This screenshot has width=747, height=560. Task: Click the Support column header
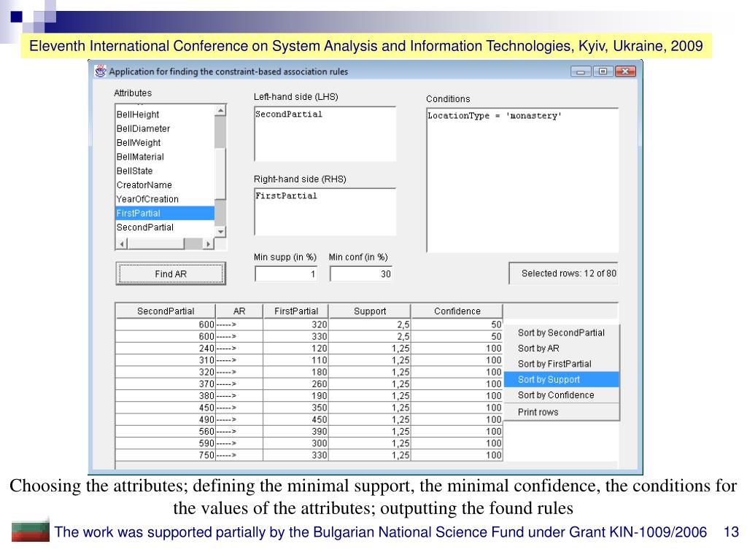(x=370, y=311)
